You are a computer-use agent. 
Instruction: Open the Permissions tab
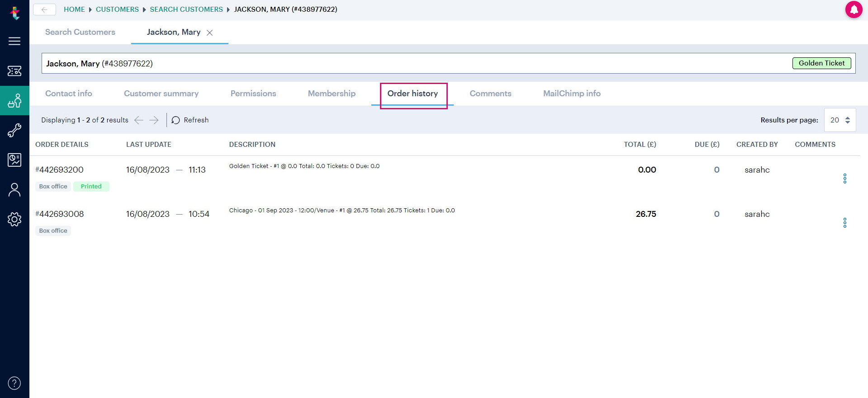[x=253, y=94]
